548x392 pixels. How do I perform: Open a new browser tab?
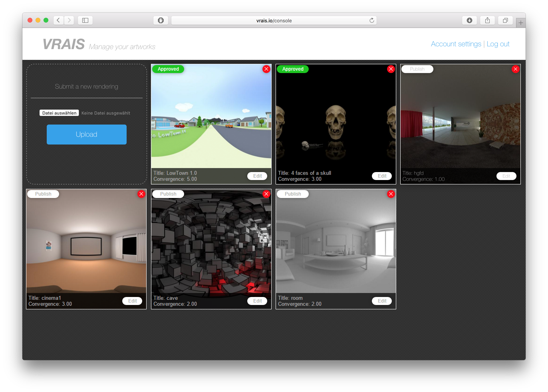pyautogui.click(x=520, y=23)
